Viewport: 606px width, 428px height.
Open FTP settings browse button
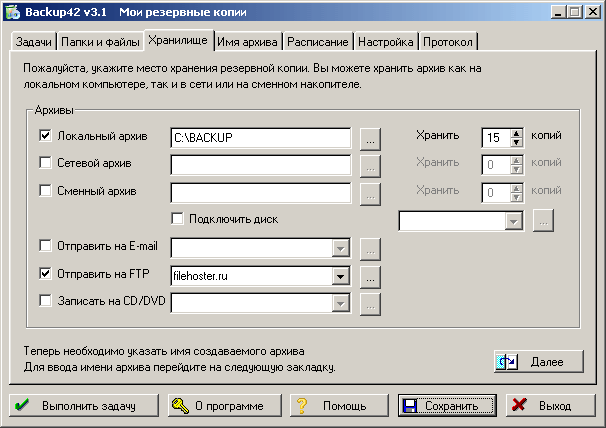point(370,275)
